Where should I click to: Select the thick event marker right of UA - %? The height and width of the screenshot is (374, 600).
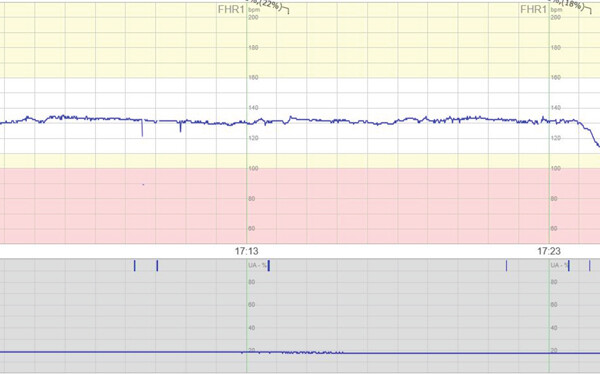[x=269, y=266]
